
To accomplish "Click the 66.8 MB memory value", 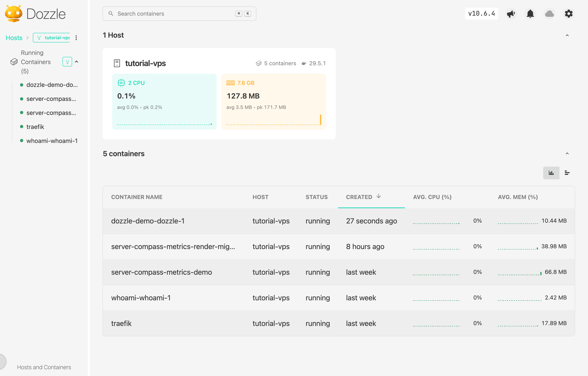I will (x=556, y=272).
